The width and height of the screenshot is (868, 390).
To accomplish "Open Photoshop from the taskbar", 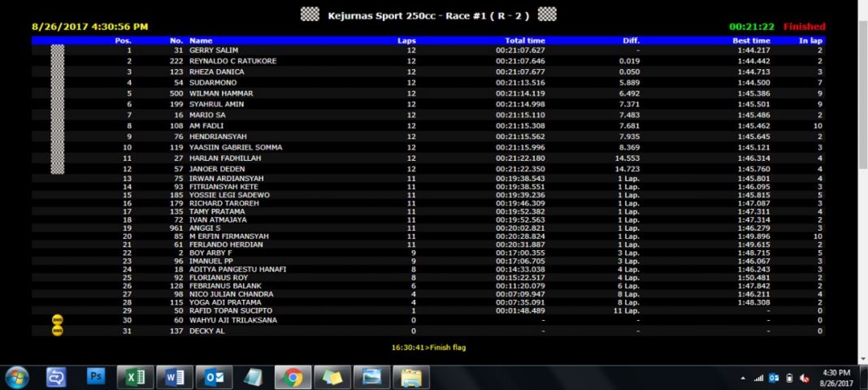I will pyautogui.click(x=96, y=377).
